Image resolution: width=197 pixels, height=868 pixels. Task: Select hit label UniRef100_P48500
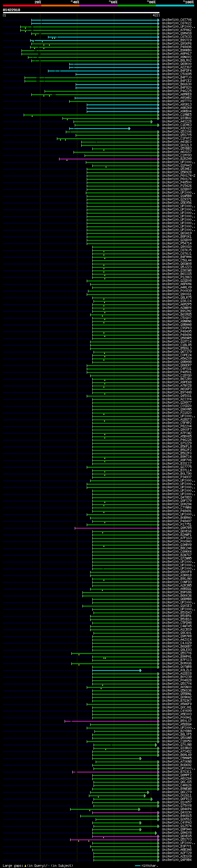[x=177, y=182]
